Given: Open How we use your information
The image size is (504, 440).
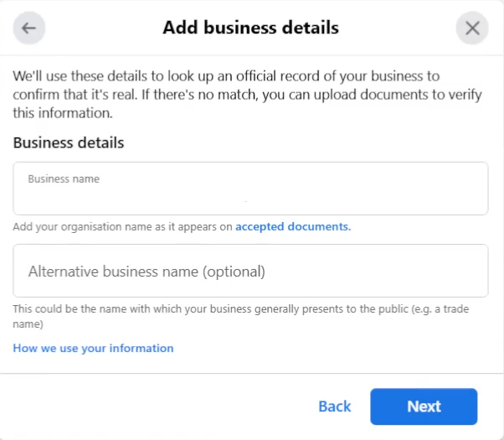Looking at the screenshot, I should click(93, 348).
